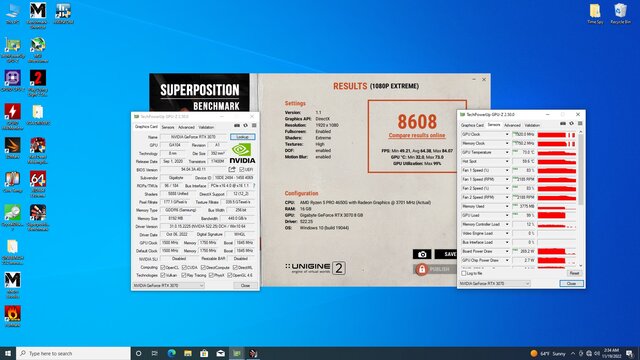Click camera icon in GPU-Z Sensors window
The height and width of the screenshot is (360, 640).
coord(563,124)
